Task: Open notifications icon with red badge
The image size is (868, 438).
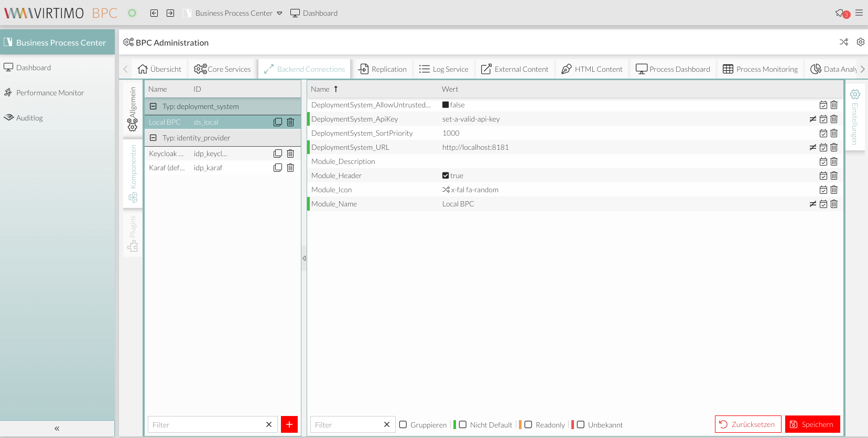Action: tap(841, 13)
